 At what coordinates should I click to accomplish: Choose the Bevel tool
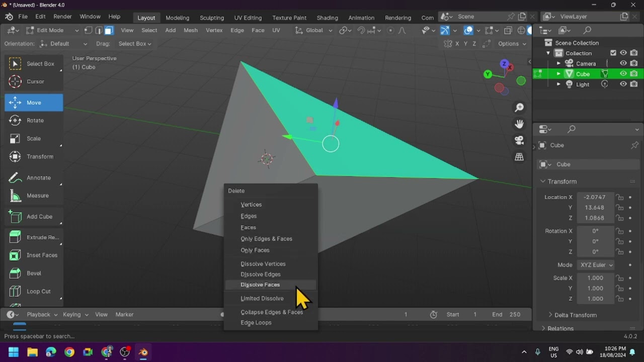34,274
